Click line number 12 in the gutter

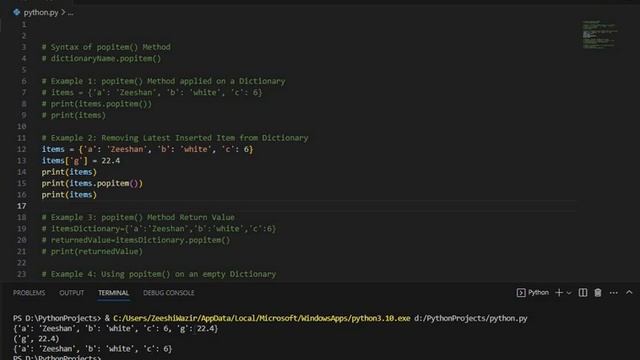(x=22, y=149)
